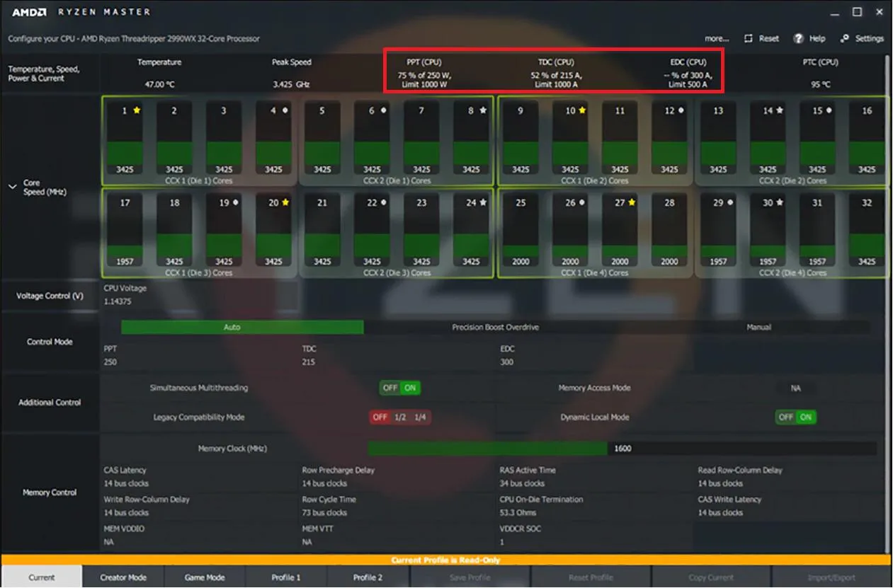Choose Precision Boost Overdrive control mode
This screenshot has height=588, width=893.
coord(496,328)
